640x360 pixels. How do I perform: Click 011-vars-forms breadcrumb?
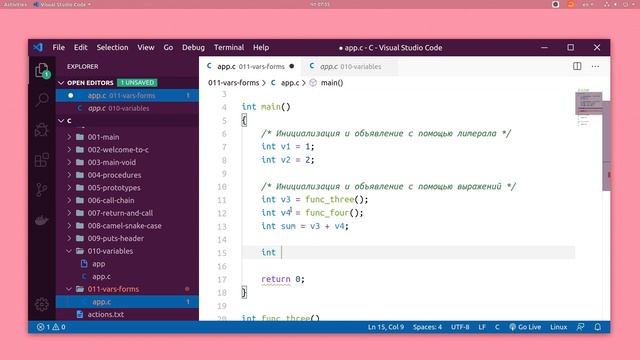[x=233, y=83]
